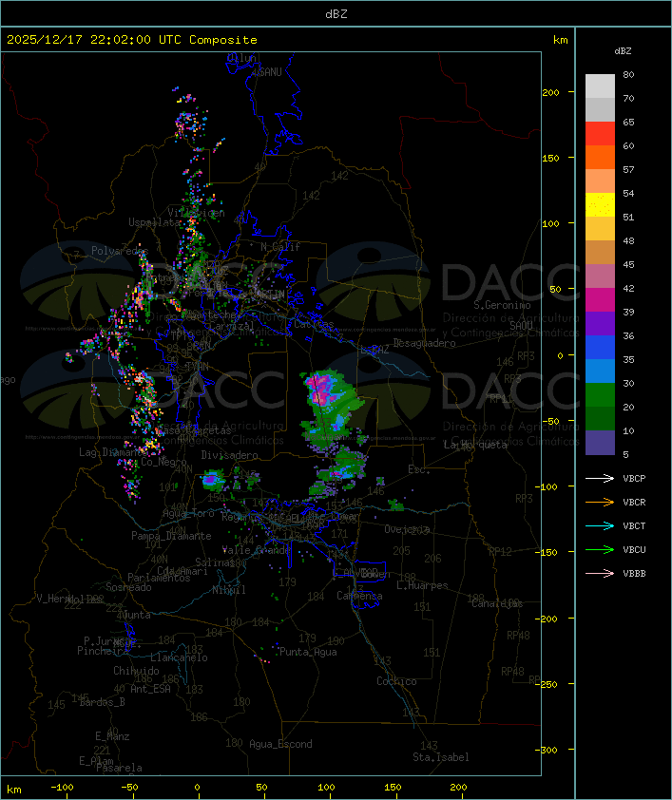Screen dimensions: 672x800
Task: Select the green 20–30 dBZ swatch
Action: (x=600, y=395)
